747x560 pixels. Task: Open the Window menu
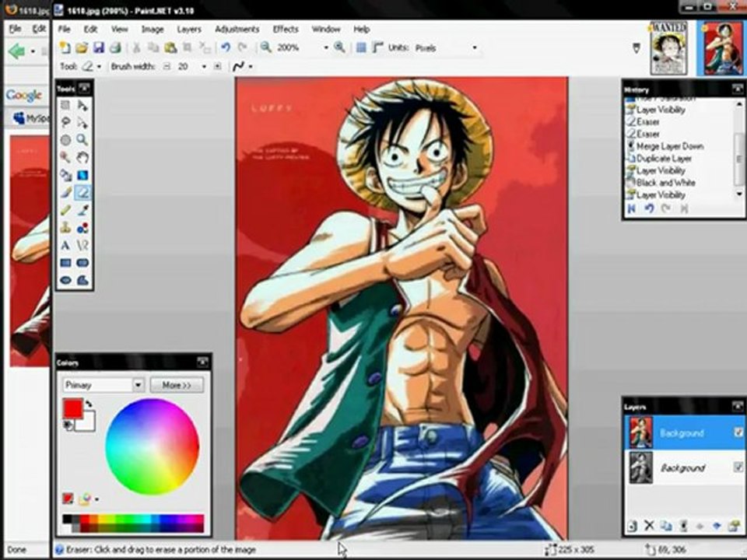click(x=326, y=29)
